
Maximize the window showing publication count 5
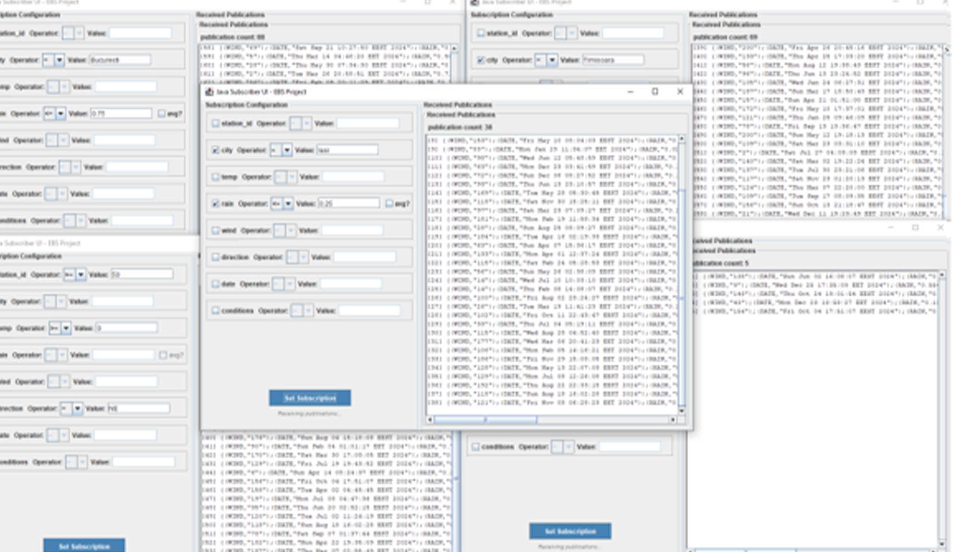pyautogui.click(x=915, y=228)
